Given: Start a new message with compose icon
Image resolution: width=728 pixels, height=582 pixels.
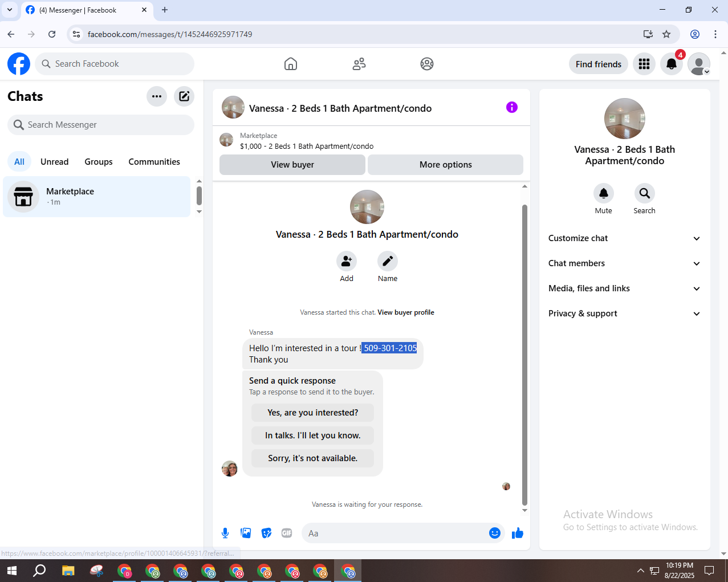Looking at the screenshot, I should 184,96.
